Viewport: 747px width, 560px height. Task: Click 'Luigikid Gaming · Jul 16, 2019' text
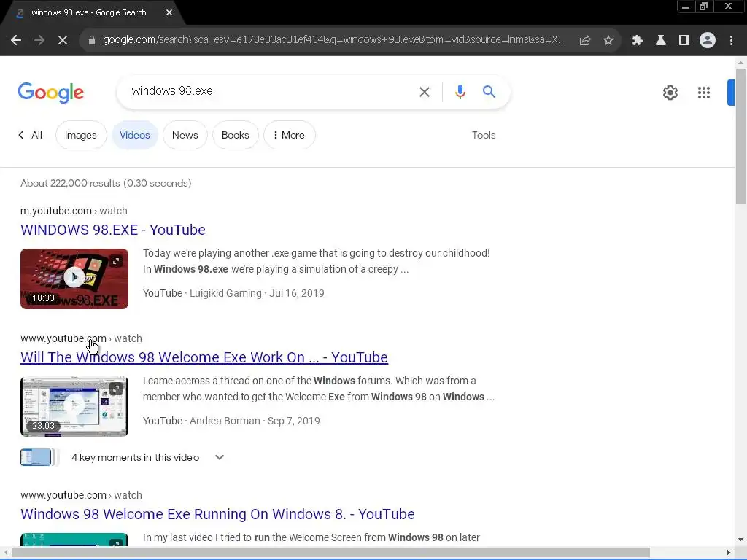coord(257,293)
